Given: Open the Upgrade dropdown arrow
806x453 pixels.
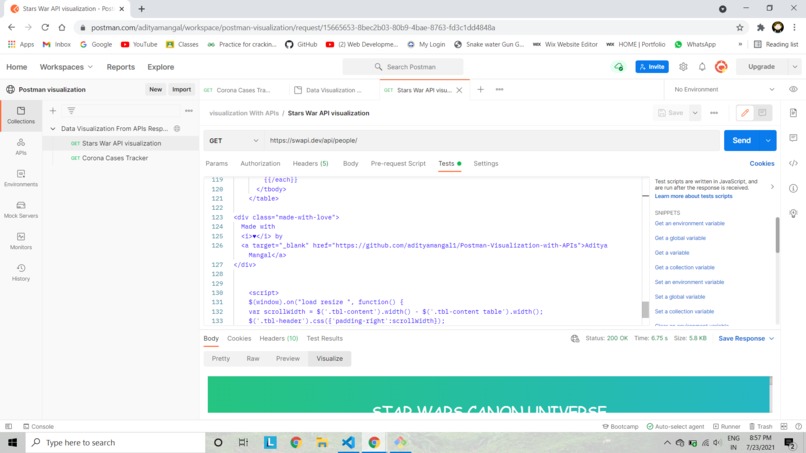Looking at the screenshot, I should [795, 67].
